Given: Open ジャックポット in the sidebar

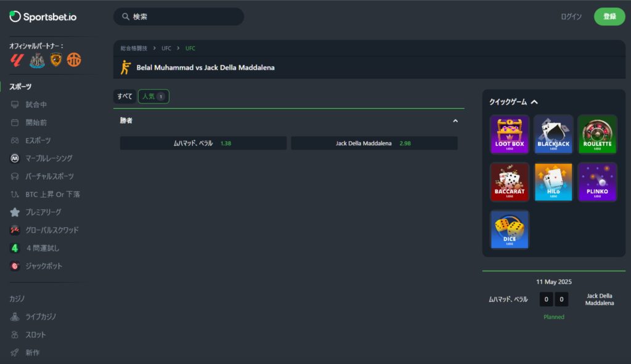Looking at the screenshot, I should pyautogui.click(x=44, y=266).
